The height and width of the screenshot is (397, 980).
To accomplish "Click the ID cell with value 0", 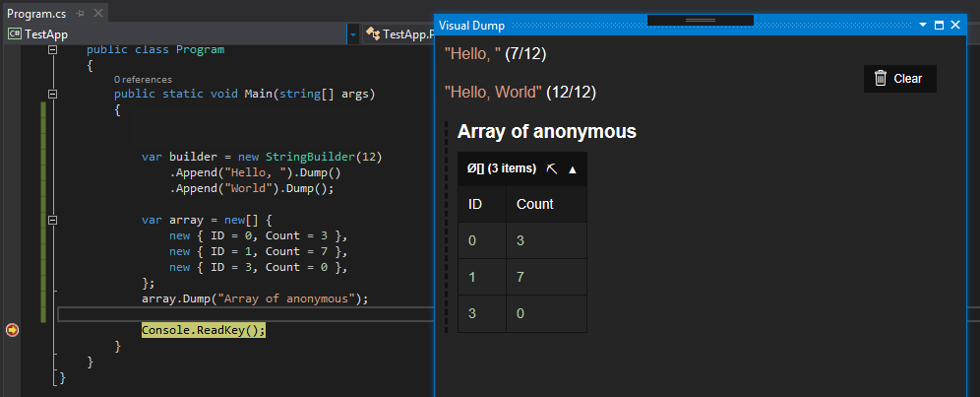I will pos(482,240).
